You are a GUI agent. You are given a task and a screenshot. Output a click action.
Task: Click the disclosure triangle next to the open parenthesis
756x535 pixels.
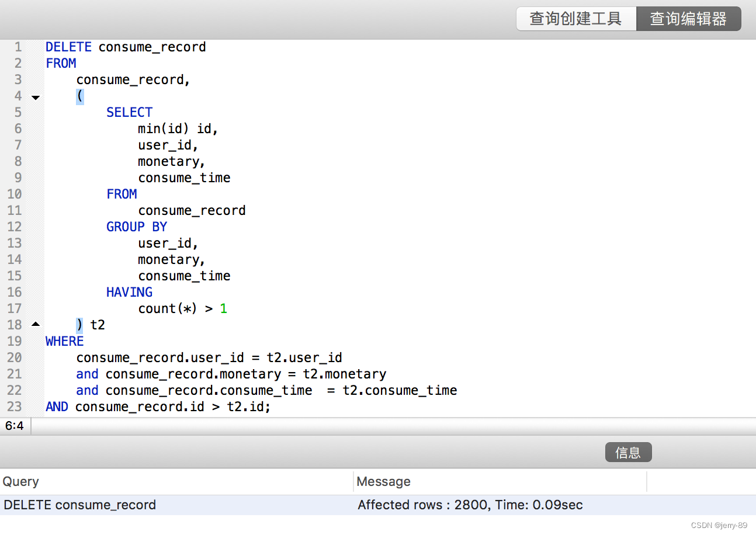(35, 97)
